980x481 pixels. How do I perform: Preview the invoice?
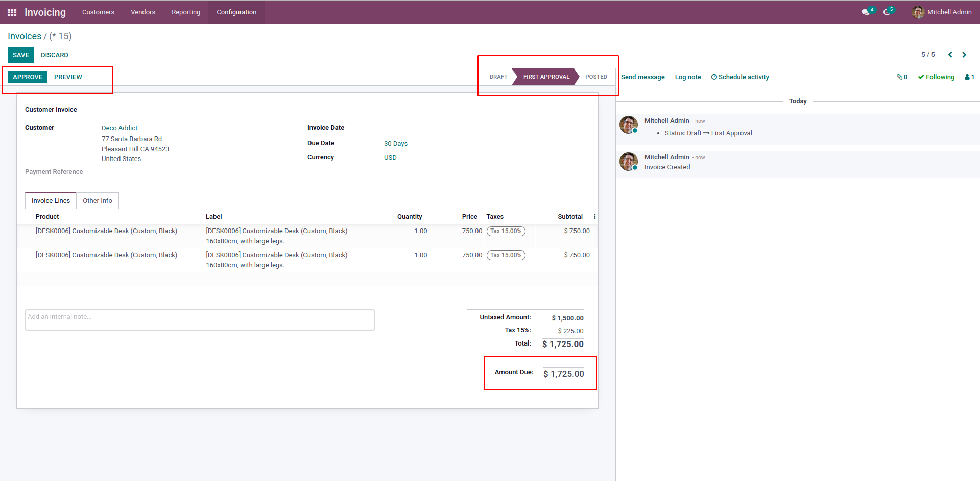(x=68, y=77)
